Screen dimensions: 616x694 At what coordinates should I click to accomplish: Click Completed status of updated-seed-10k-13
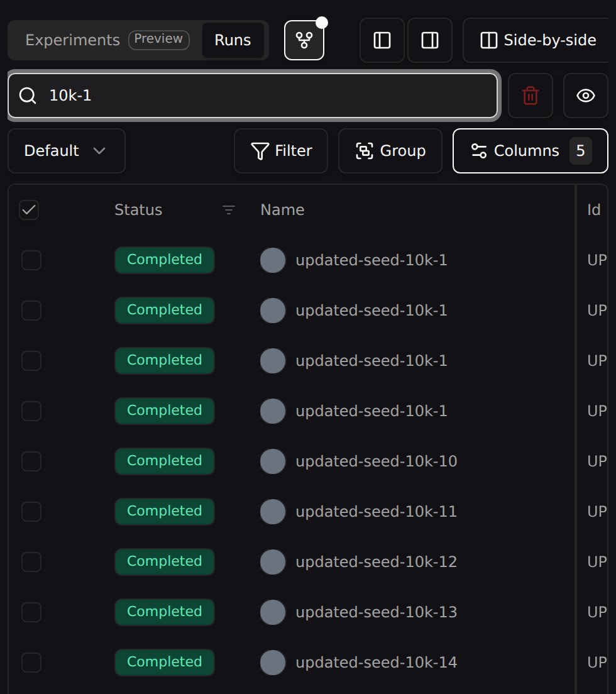pyautogui.click(x=165, y=612)
